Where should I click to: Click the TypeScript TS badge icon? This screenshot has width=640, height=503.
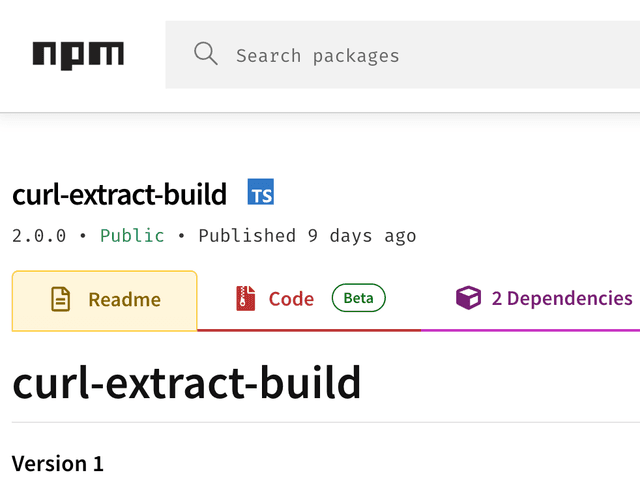261,194
